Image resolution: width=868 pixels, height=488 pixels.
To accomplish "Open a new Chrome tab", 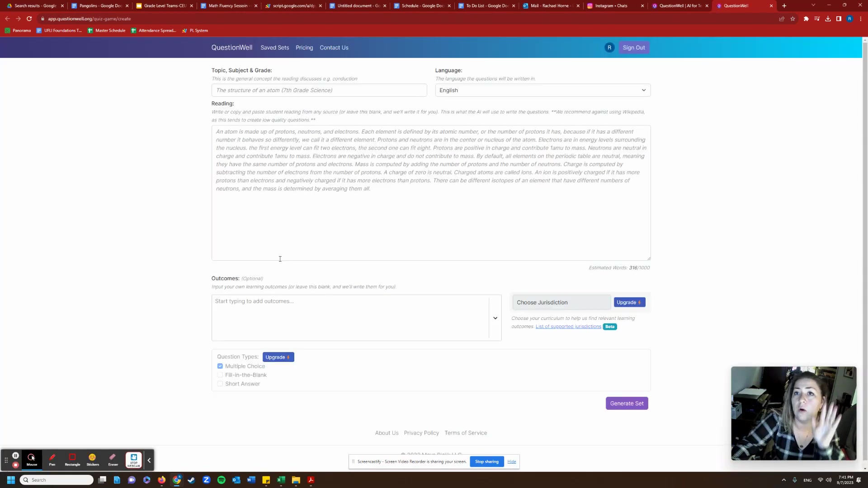I will coord(784,5).
